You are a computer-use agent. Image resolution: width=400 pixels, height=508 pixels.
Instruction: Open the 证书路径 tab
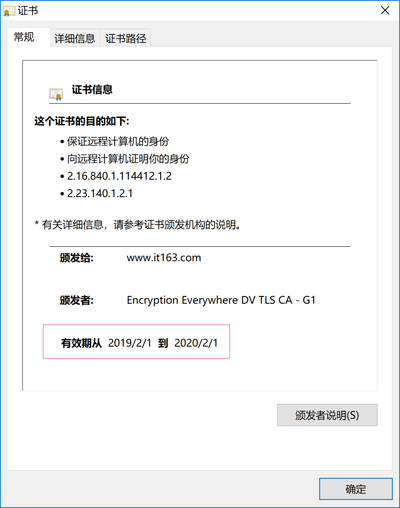point(126,38)
